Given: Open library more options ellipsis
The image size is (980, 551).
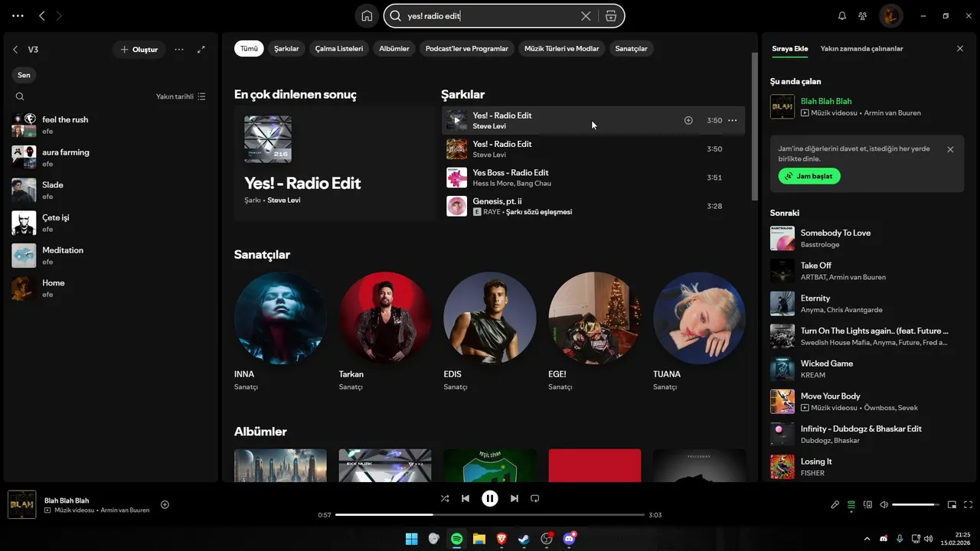Looking at the screenshot, I should pyautogui.click(x=178, y=49).
